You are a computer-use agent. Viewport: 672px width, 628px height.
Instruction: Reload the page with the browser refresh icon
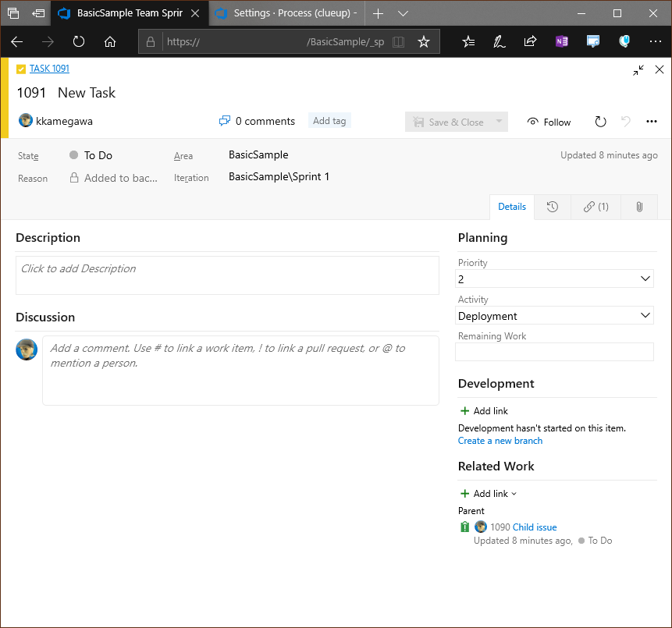click(79, 41)
